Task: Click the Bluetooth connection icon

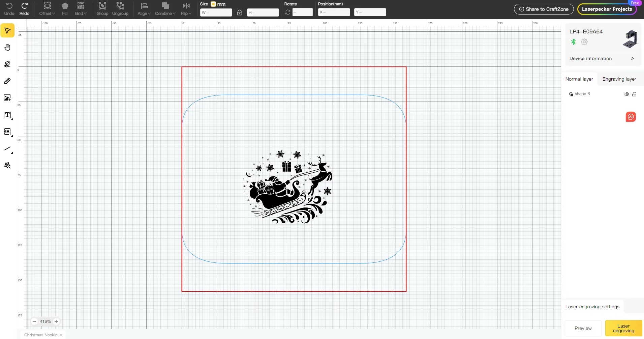Action: (573, 42)
